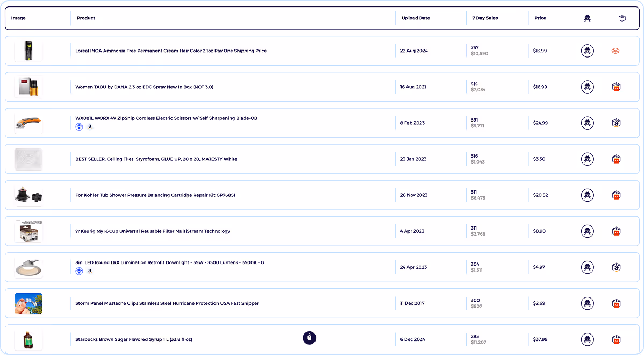Open the supplier box icon for Kohler Cartridge
This screenshot has width=644, height=355.
(616, 195)
